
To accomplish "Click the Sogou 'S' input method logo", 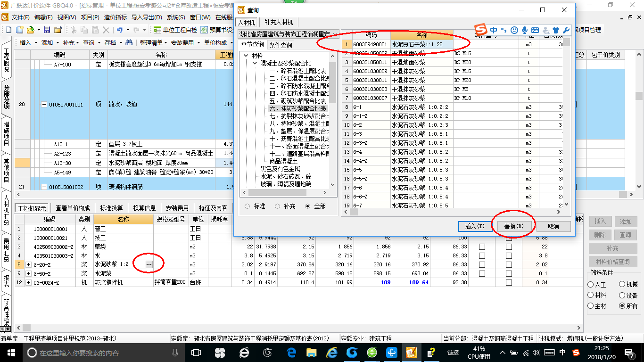I will click(x=481, y=30).
